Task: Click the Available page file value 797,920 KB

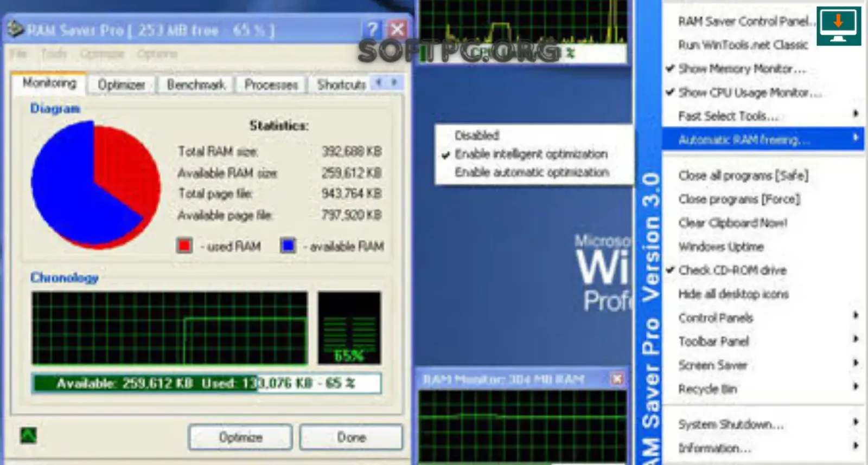Action: pyautogui.click(x=352, y=215)
